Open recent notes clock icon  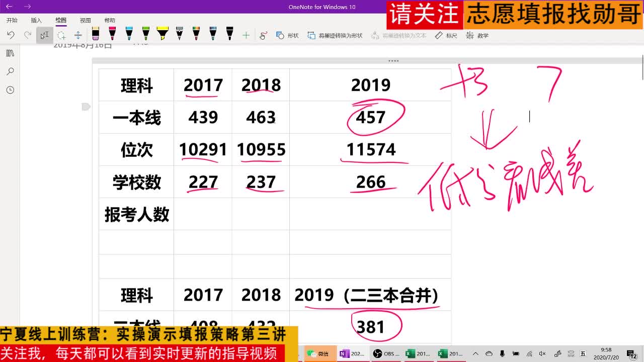coord(10,90)
